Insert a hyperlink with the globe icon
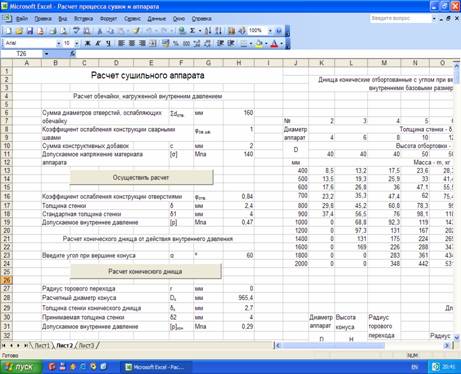 (182, 31)
